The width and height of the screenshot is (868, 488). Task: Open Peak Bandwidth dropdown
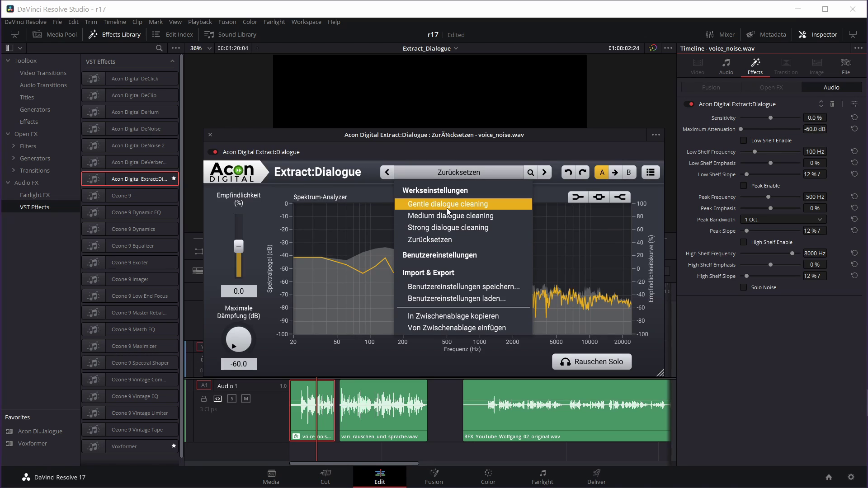(783, 220)
